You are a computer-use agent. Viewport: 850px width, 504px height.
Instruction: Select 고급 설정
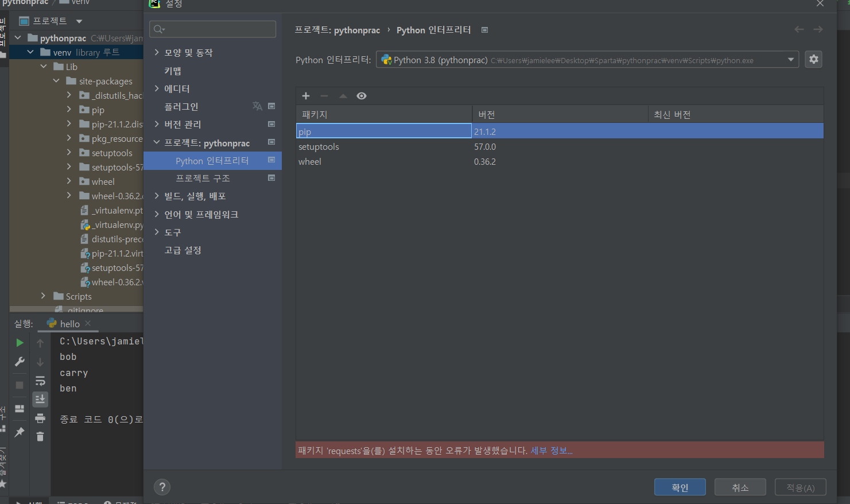183,250
